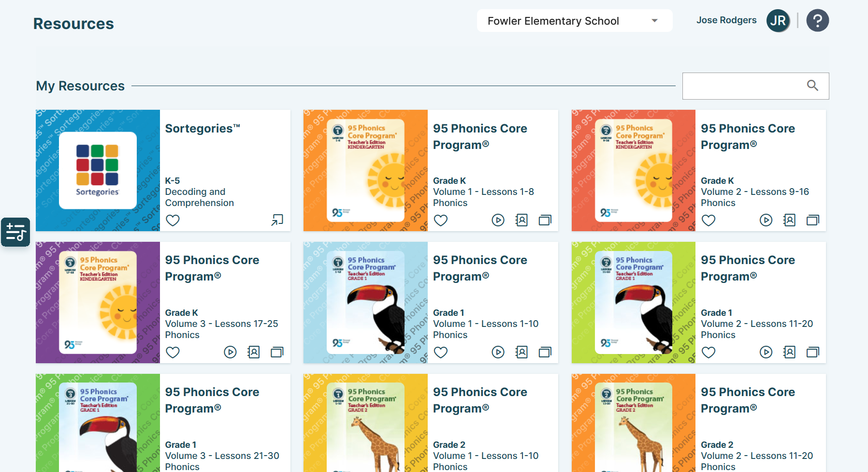Click 'Volume 3 - Lessons 21-30' text

click(x=222, y=456)
